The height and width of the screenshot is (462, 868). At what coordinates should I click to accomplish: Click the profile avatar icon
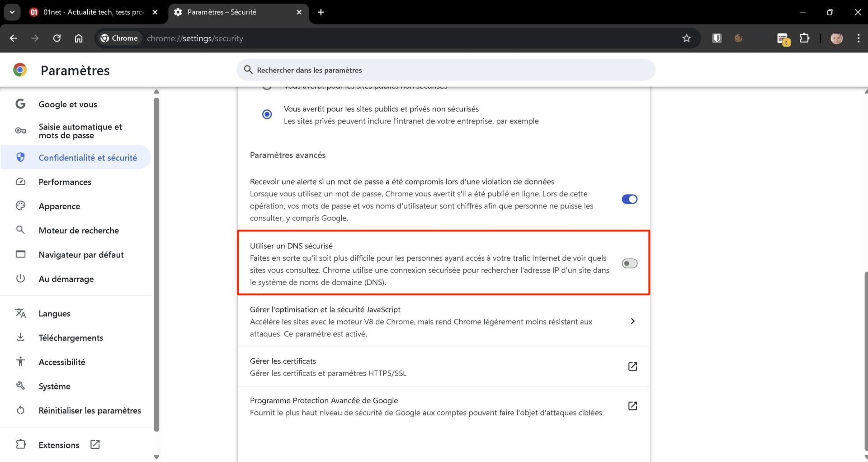point(836,38)
